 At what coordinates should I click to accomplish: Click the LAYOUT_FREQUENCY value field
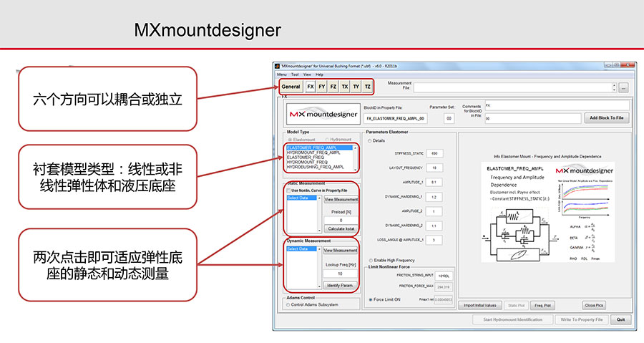pos(434,168)
